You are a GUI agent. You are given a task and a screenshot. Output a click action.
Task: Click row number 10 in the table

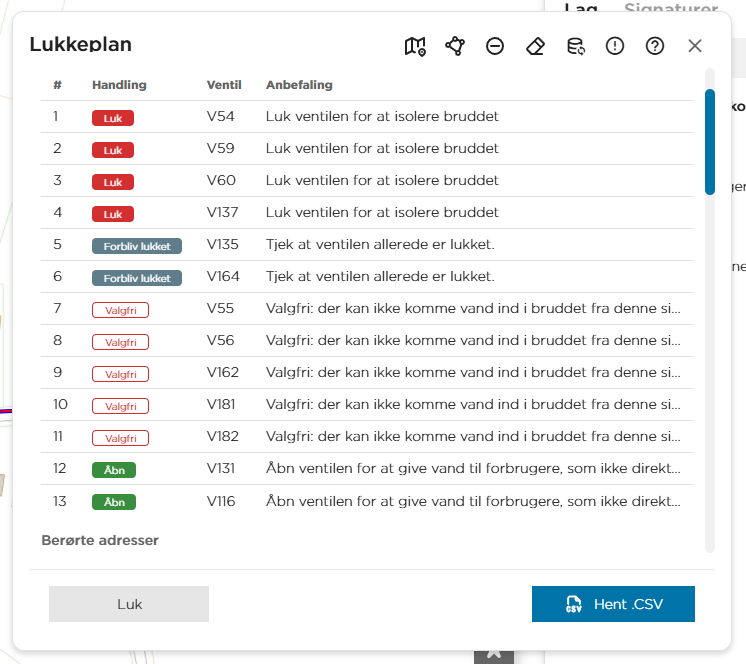point(60,404)
